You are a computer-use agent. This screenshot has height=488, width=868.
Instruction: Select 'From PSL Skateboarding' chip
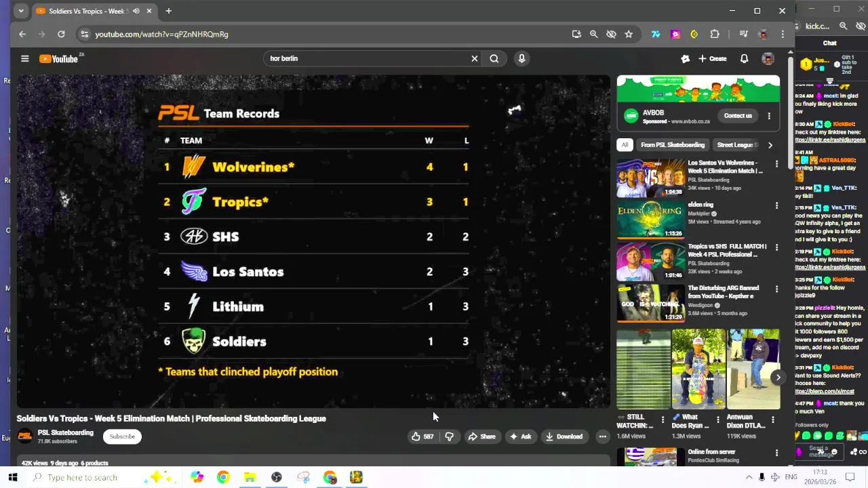pos(673,145)
